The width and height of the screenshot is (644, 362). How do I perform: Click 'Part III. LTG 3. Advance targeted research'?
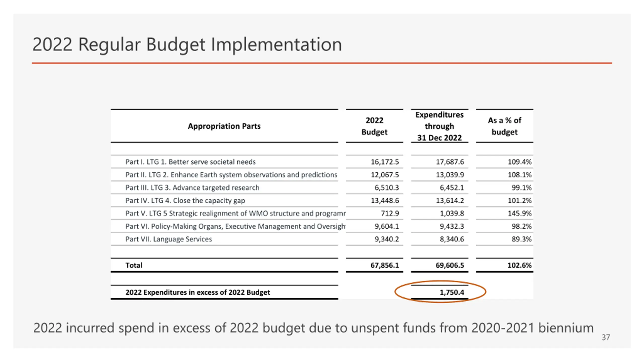pos(192,188)
